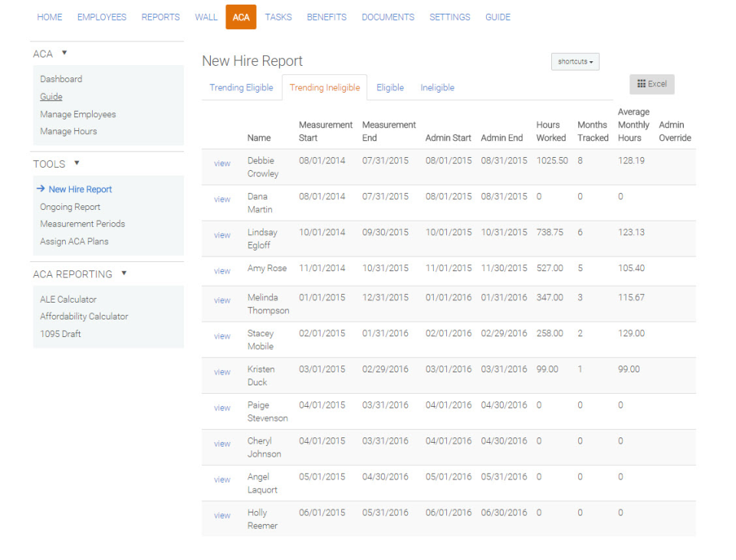Open the Affordability Calculator

click(84, 316)
